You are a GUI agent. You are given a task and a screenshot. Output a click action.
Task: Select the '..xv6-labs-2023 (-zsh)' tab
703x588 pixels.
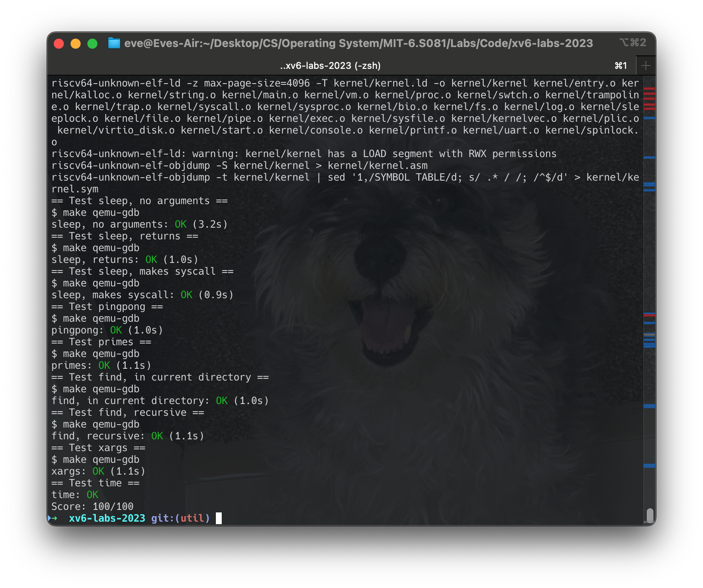tap(330, 65)
